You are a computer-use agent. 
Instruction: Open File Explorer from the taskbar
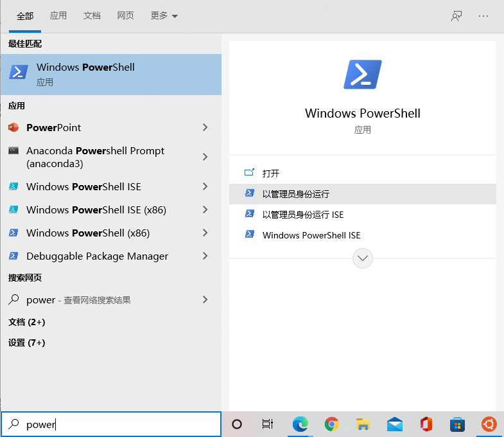click(x=363, y=424)
